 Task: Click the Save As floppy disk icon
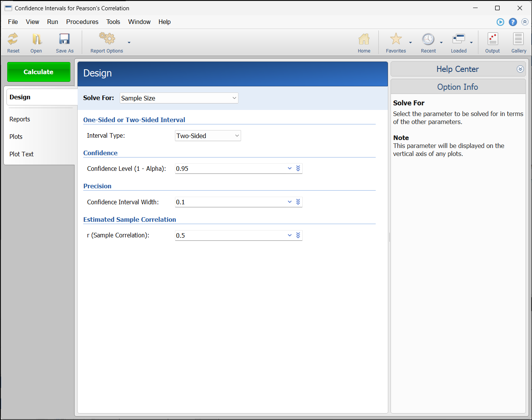[64, 39]
